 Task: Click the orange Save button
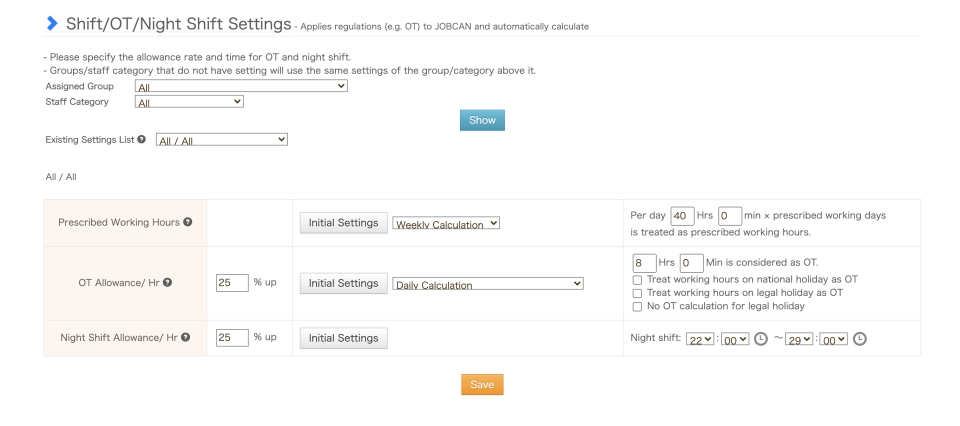[x=482, y=384]
